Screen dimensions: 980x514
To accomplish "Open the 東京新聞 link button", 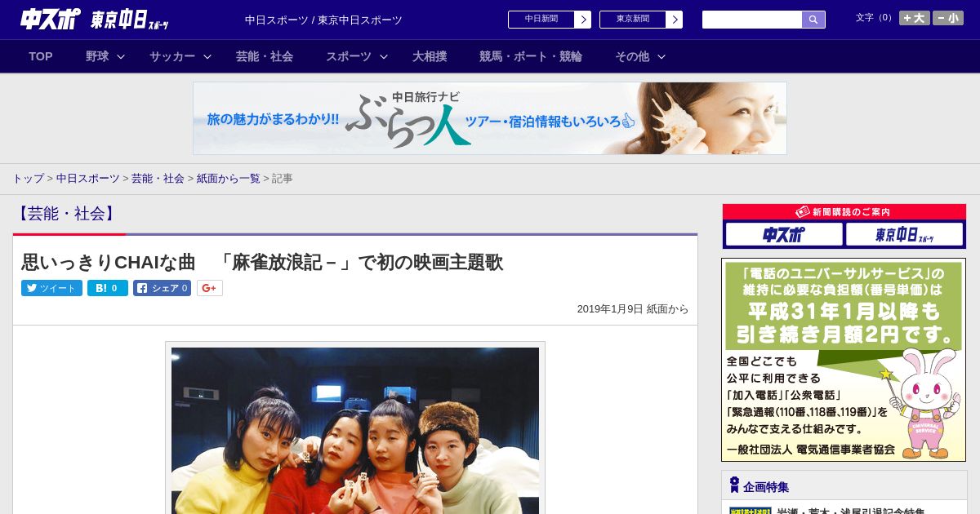I will 632,20.
